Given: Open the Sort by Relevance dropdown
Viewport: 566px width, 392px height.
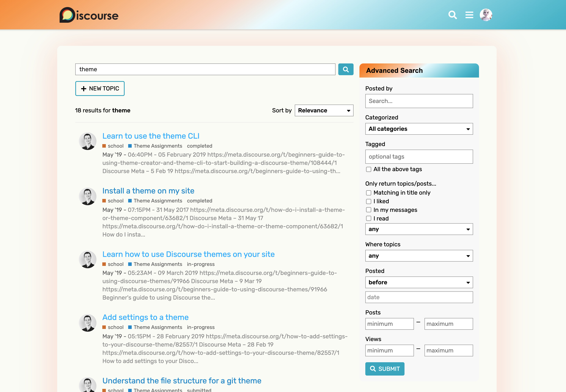Looking at the screenshot, I should pos(324,110).
